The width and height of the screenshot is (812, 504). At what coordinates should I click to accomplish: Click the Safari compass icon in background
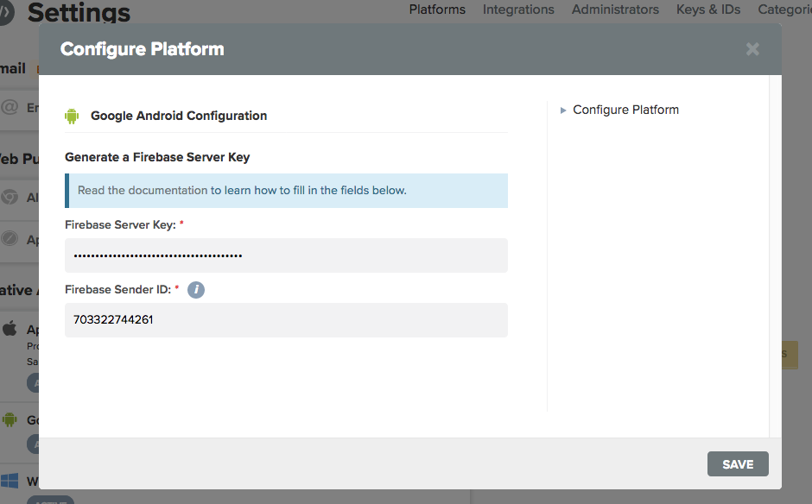[10, 238]
